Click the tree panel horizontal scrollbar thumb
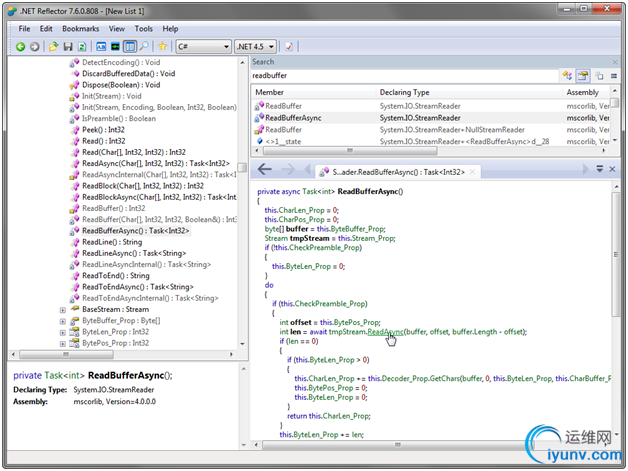This screenshot has width=628, height=471. (x=66, y=354)
